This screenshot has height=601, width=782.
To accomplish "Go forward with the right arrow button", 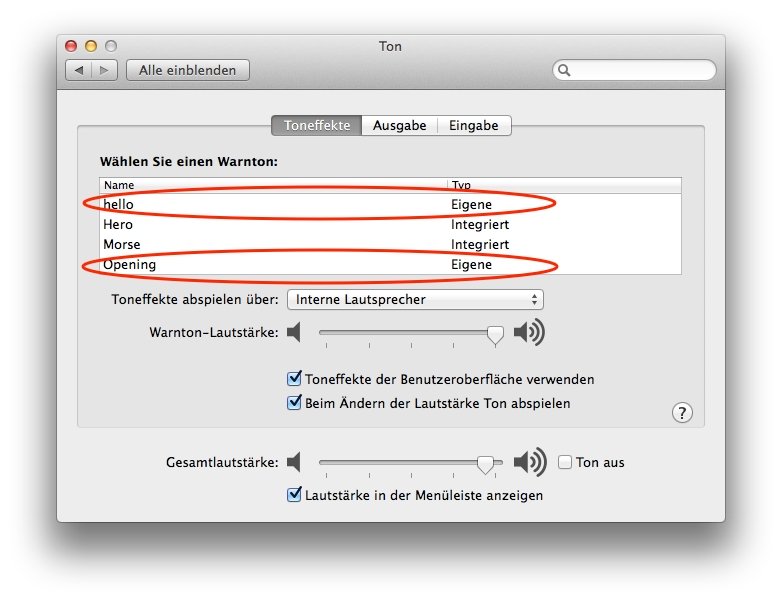I will click(x=104, y=70).
